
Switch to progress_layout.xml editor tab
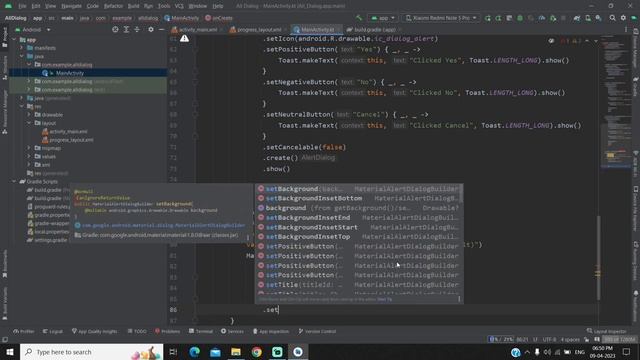258,29
